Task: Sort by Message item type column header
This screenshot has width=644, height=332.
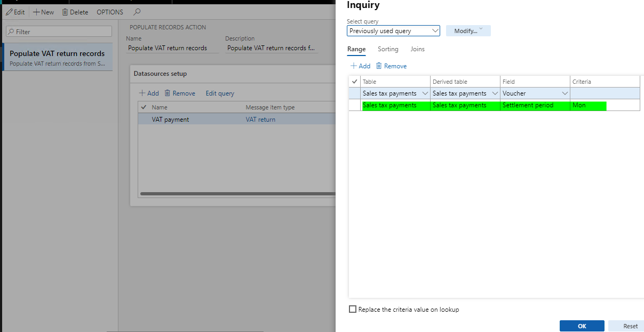Action: coord(270,107)
